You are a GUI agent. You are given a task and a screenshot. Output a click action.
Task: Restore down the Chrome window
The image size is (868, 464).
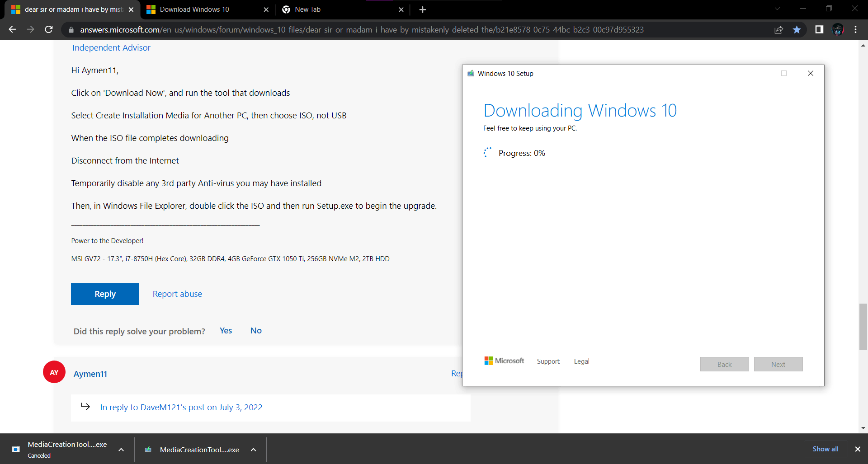coord(829,9)
